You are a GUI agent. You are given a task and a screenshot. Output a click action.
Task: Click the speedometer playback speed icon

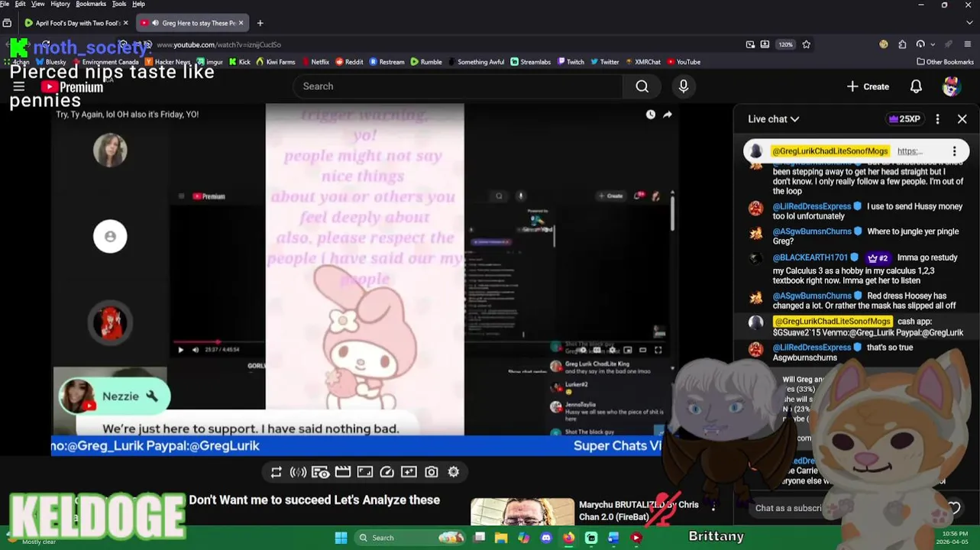[387, 472]
